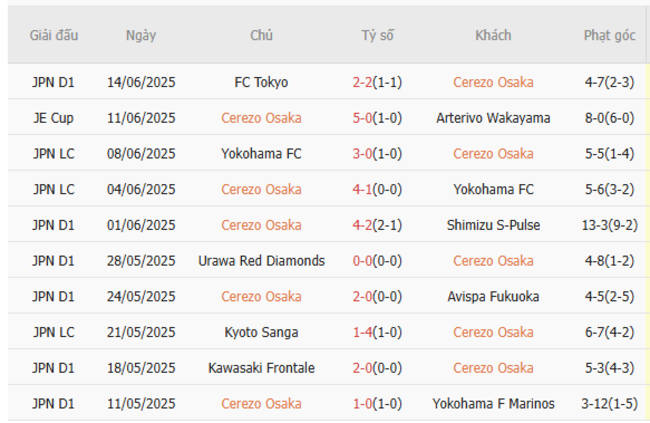
Task: Select the 14/06/2025 match date
Action: (x=141, y=82)
